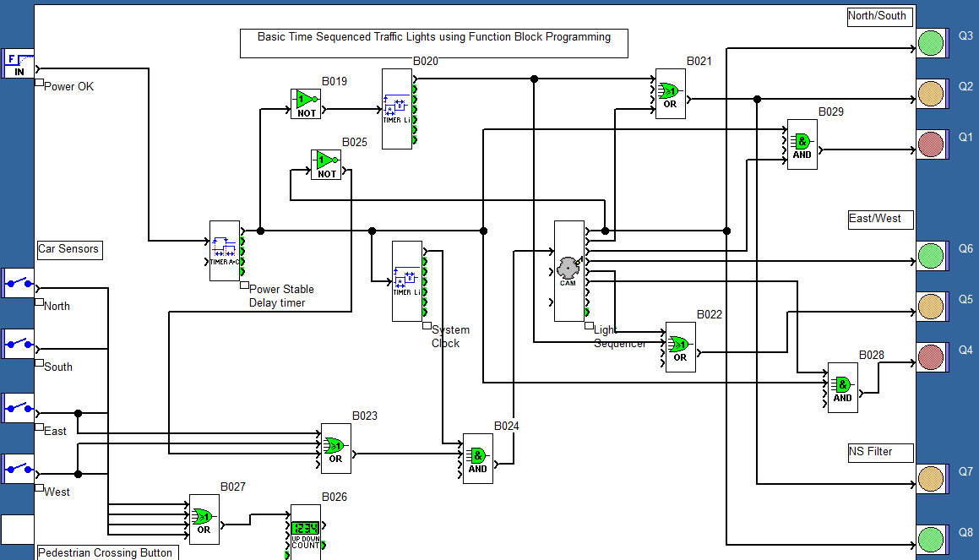Select the NOT gate block B025
Screen dimensions: 979x560
click(x=327, y=165)
